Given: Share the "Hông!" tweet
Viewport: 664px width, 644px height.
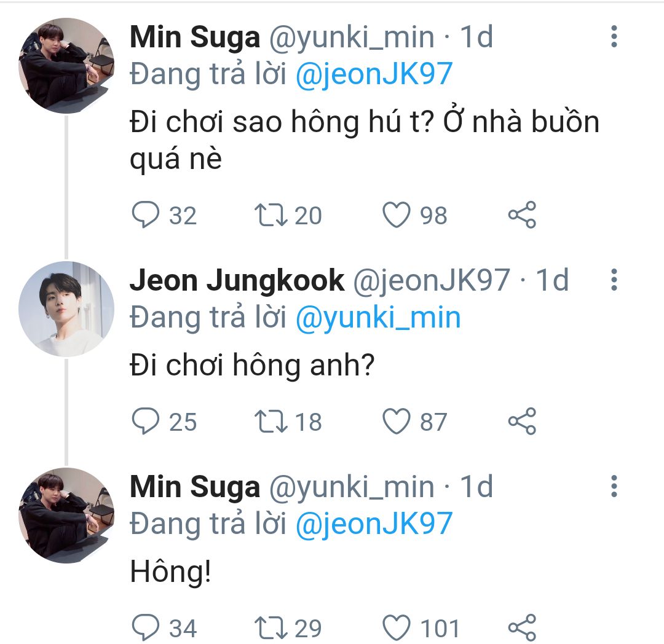Looking at the screenshot, I should 522,628.
